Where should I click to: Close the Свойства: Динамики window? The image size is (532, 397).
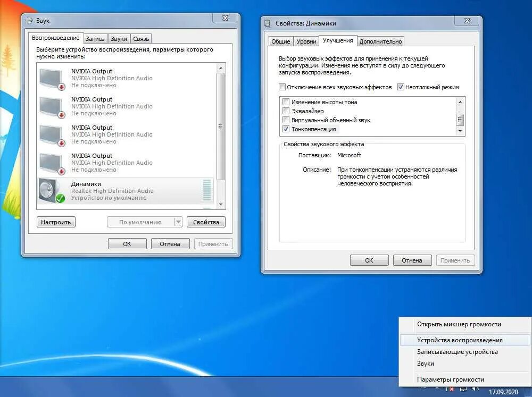pyautogui.click(x=467, y=21)
